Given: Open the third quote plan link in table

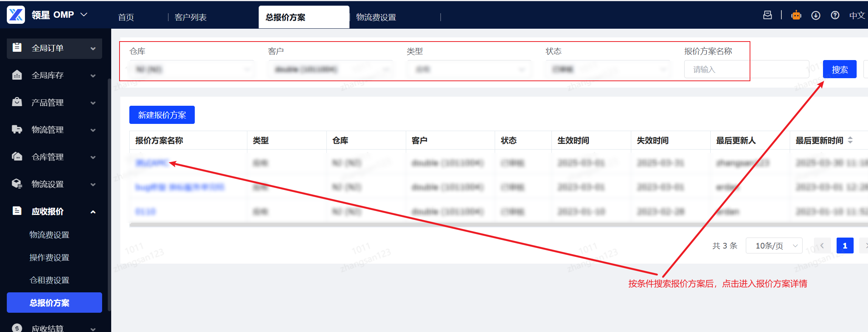Looking at the screenshot, I should [x=146, y=211].
